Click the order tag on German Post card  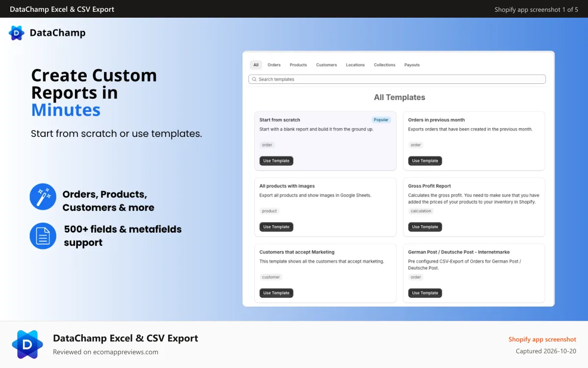pos(416,277)
